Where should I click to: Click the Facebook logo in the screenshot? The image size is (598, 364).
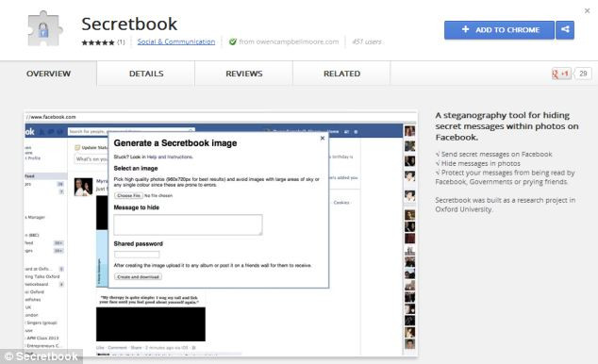click(30, 131)
